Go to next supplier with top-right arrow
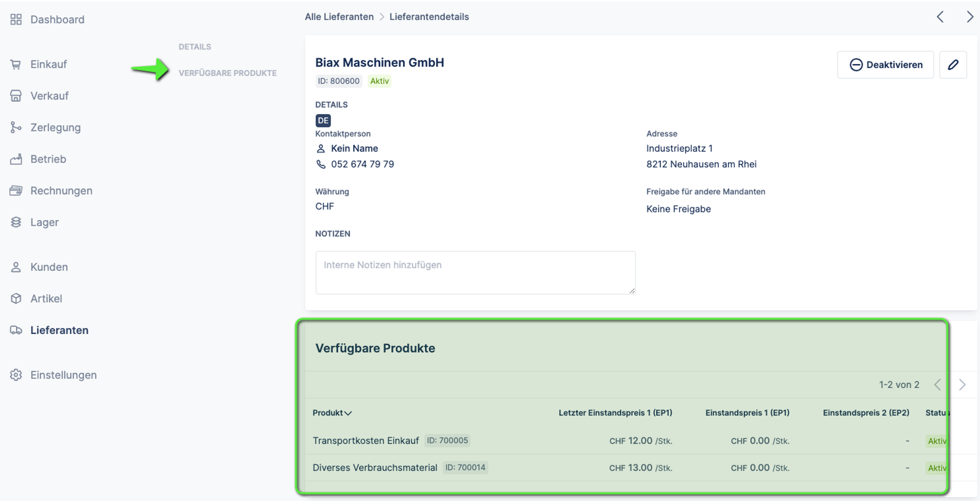The height and width of the screenshot is (501, 980). point(969,17)
